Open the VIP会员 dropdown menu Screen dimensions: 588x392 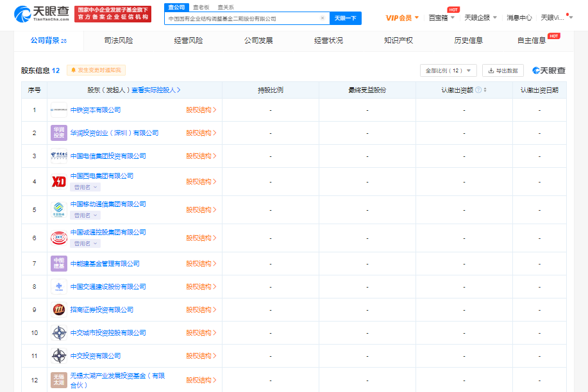pyautogui.click(x=402, y=17)
